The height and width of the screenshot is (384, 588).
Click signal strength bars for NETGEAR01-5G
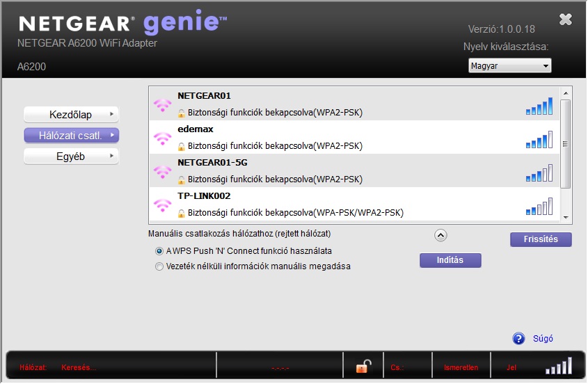pyautogui.click(x=539, y=173)
